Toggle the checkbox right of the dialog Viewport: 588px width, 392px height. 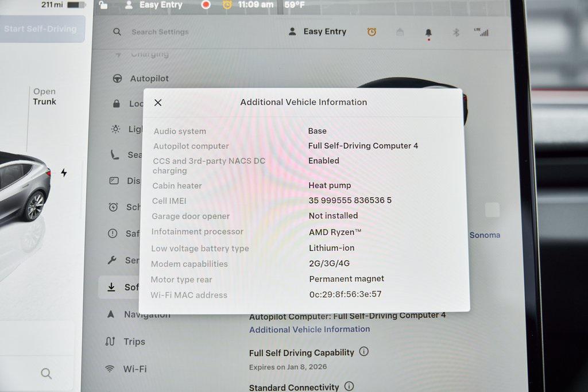(x=492, y=210)
